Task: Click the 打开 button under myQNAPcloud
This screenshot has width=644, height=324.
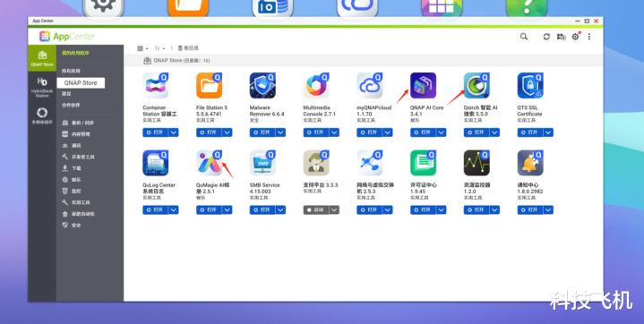Action: pyautogui.click(x=369, y=132)
